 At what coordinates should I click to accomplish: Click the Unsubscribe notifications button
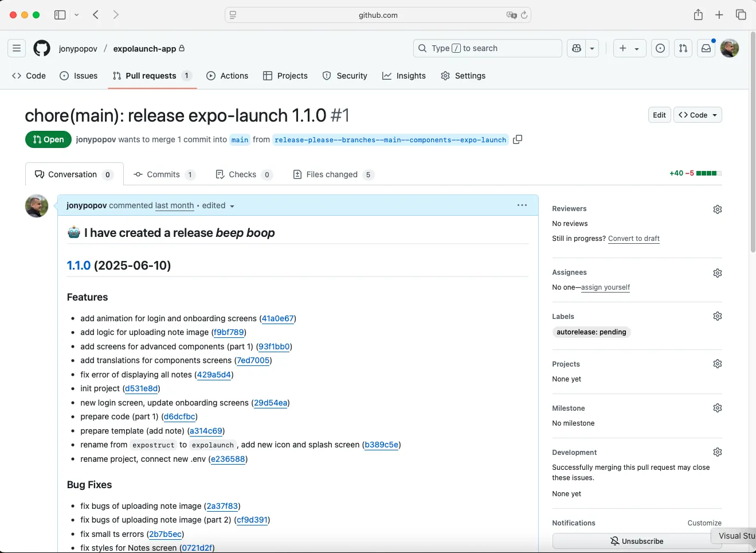pos(637,541)
